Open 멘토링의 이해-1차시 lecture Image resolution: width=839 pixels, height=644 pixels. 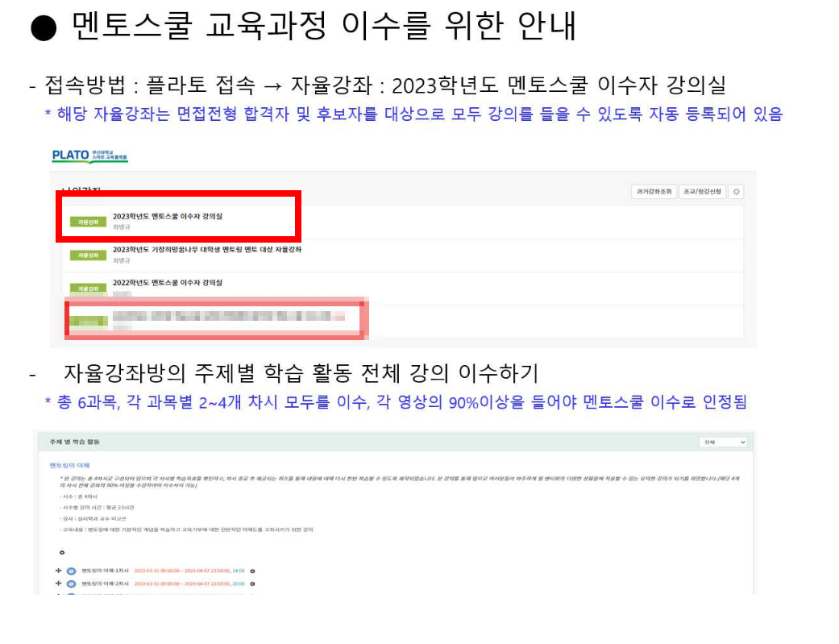click(x=105, y=571)
